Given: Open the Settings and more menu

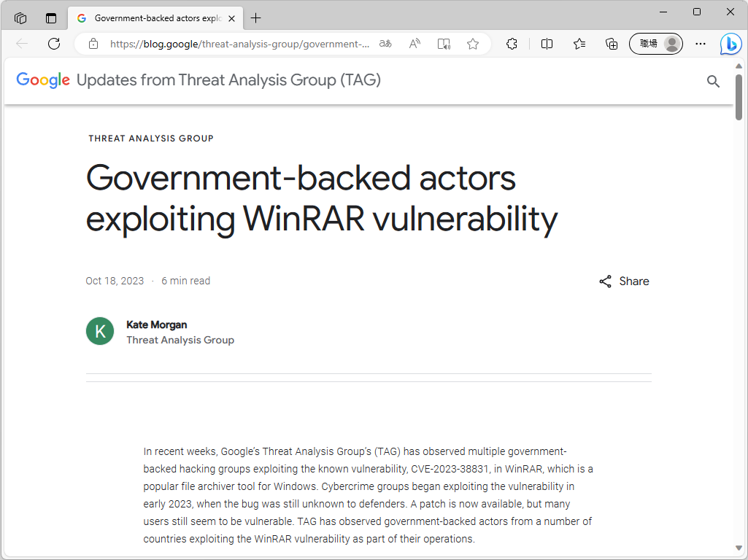Looking at the screenshot, I should tap(700, 44).
